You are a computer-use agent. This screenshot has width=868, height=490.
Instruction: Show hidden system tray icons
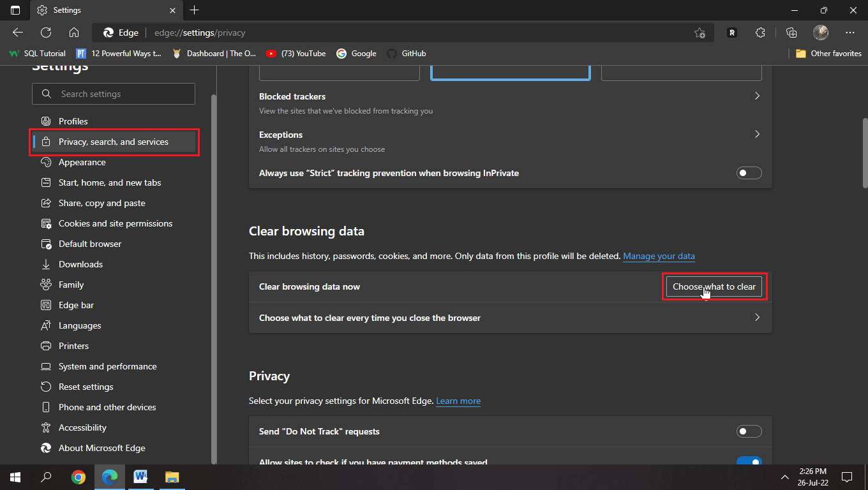(784, 477)
